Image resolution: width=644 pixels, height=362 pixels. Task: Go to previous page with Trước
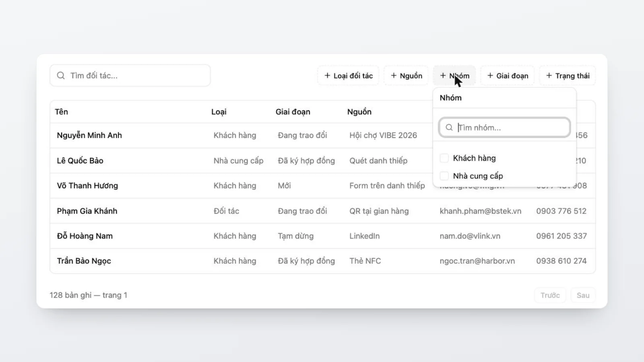[x=550, y=295]
